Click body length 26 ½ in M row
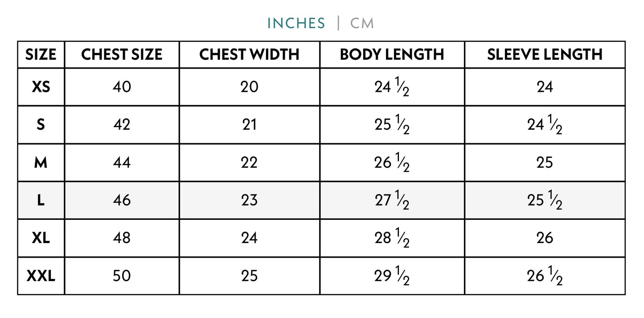Image resolution: width=644 pixels, height=318 pixels. tap(392, 163)
